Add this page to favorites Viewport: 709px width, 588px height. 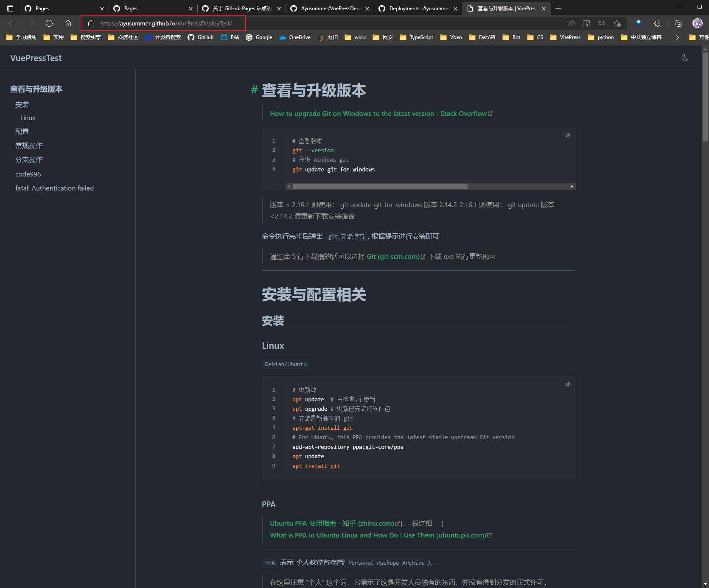click(x=617, y=23)
